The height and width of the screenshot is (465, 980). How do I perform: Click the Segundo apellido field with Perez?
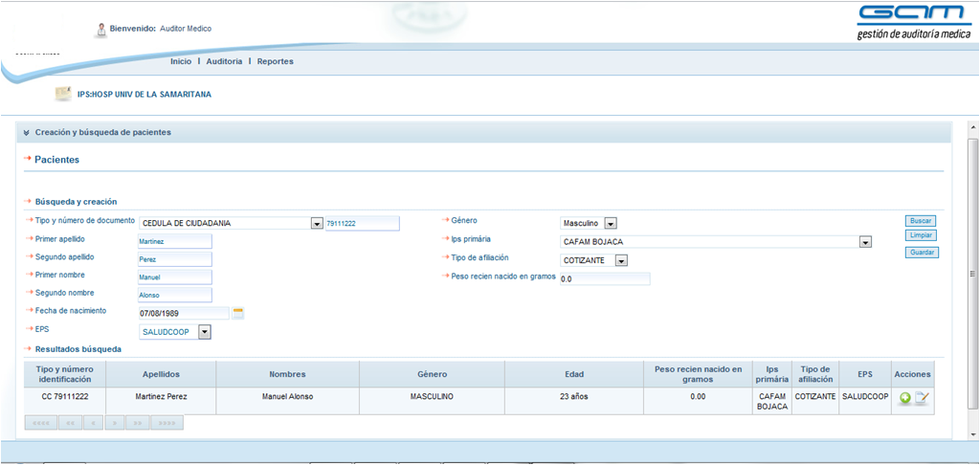coord(175,258)
